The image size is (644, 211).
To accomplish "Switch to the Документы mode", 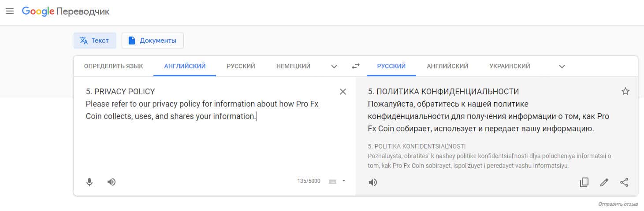I will pos(153,41).
